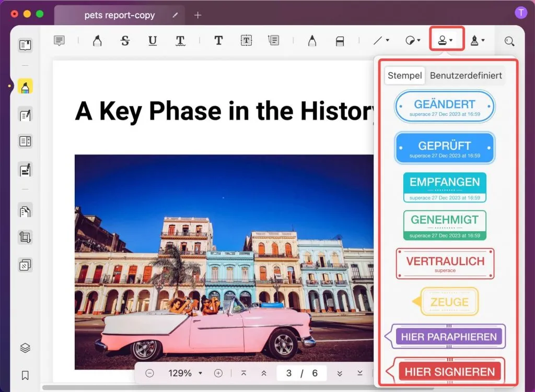Select the pets report-copy document tab
This screenshot has height=392, width=535.
(x=120, y=15)
